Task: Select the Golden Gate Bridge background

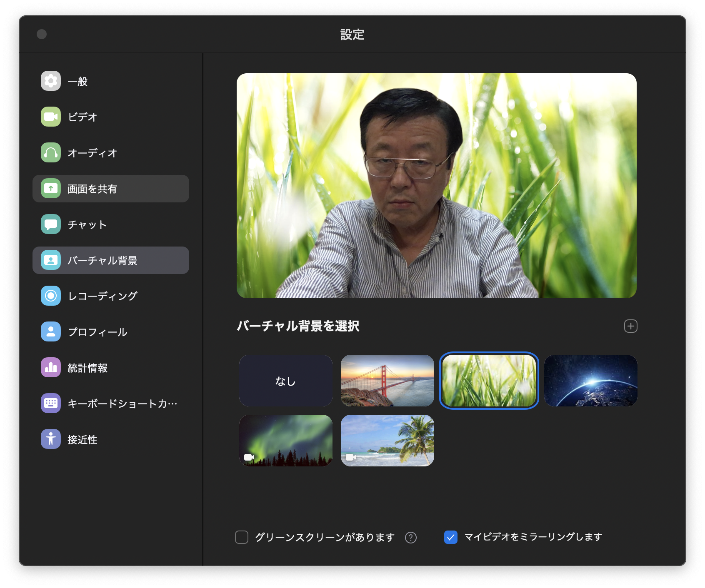Action: coord(387,381)
